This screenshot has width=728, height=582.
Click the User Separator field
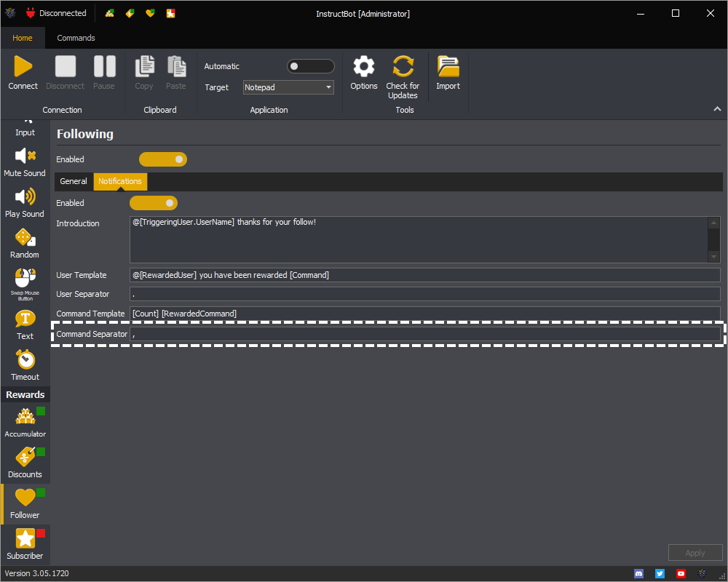tap(425, 294)
